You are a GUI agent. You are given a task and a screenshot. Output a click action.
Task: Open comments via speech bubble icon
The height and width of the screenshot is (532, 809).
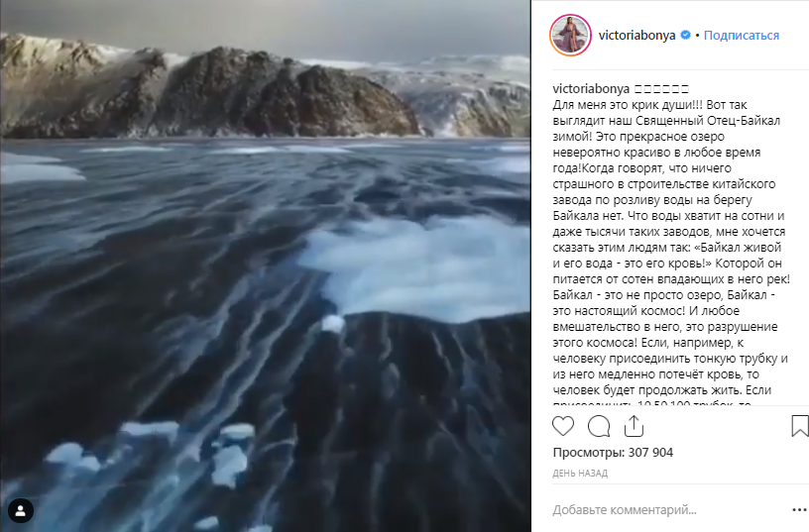(x=599, y=426)
